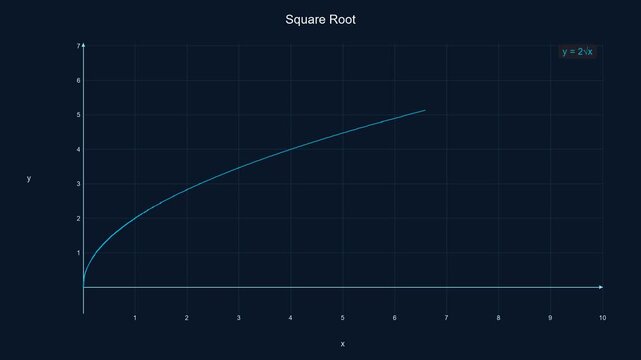Click the top y-axis tick label '7'
The height and width of the screenshot is (360, 641).
(x=78, y=46)
